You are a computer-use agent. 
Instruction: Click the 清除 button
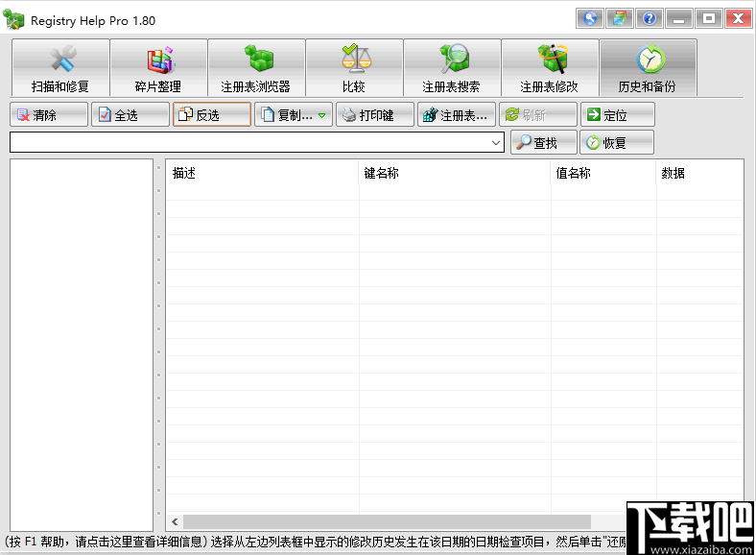(49, 115)
